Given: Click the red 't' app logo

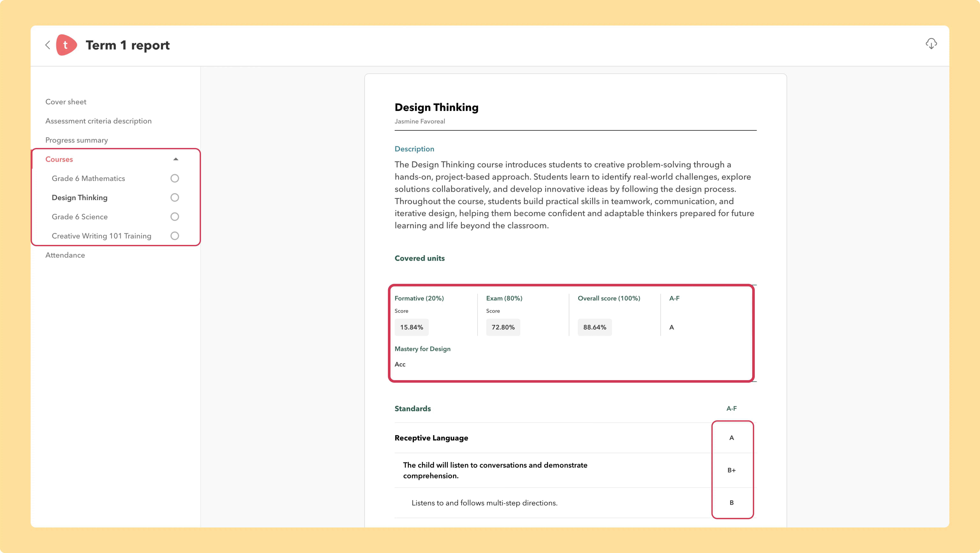Looking at the screenshot, I should click(66, 45).
